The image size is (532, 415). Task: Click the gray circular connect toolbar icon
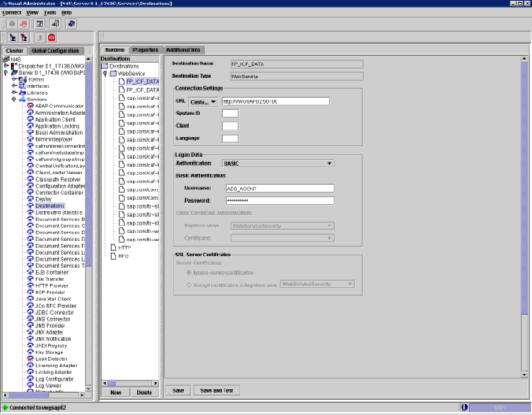[11, 24]
